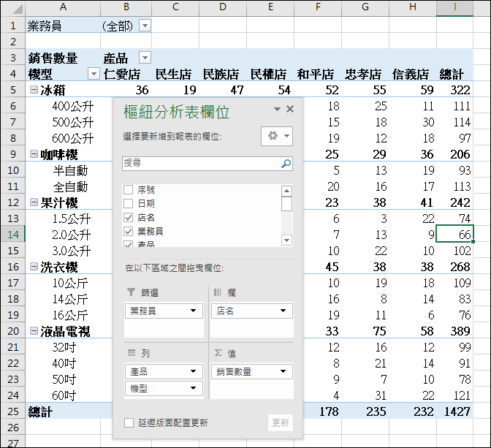The height and width of the screenshot is (448, 491).
Task: Tick the 日期 field checkbox
Action: tap(128, 204)
